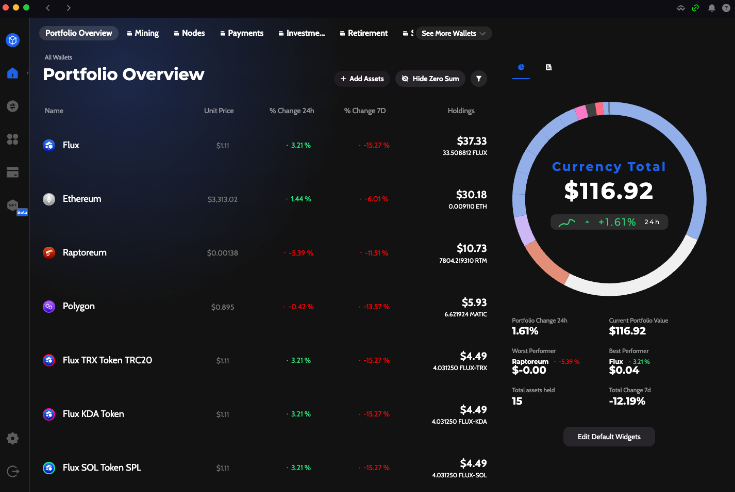Switch to the Investme... wallet tab
735x492 pixels.
(301, 33)
